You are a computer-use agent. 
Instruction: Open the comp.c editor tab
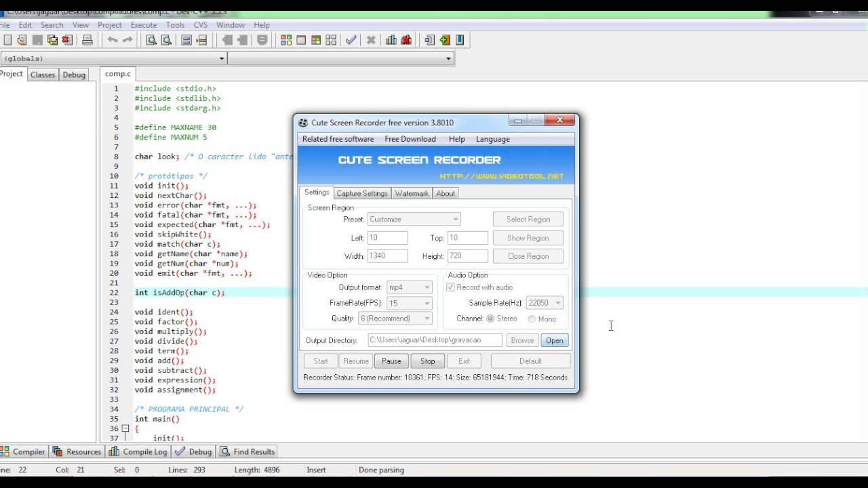click(118, 74)
